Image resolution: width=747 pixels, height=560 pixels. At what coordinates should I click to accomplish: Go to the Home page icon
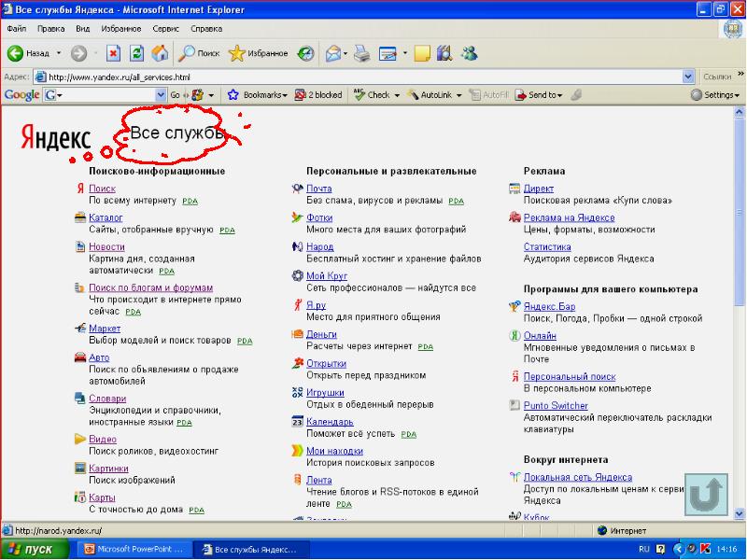point(160,53)
